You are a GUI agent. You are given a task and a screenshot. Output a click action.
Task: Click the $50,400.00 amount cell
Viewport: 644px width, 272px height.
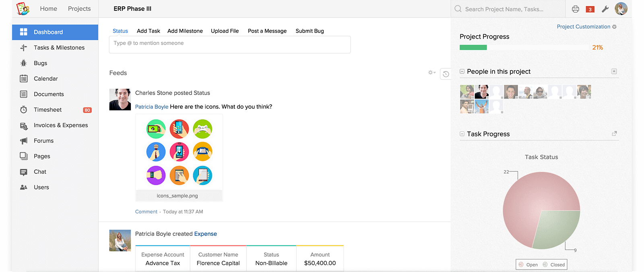point(320,259)
